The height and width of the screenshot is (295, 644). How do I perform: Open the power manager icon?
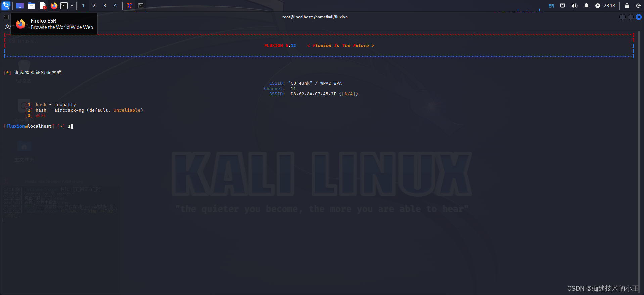click(598, 6)
